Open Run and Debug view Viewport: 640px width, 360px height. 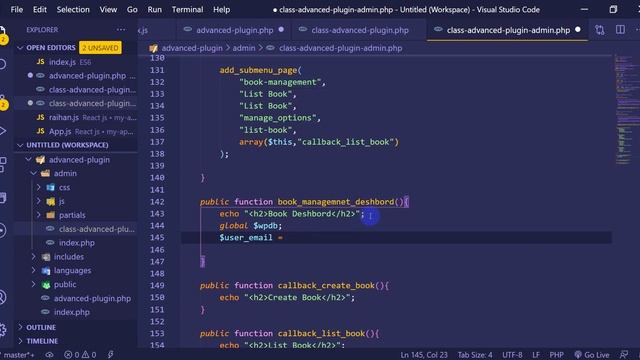[x=2, y=131]
